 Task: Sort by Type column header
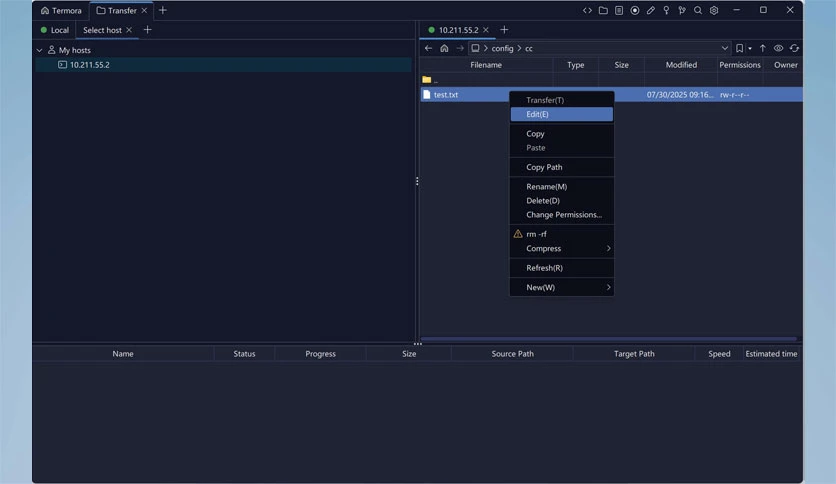coord(575,64)
